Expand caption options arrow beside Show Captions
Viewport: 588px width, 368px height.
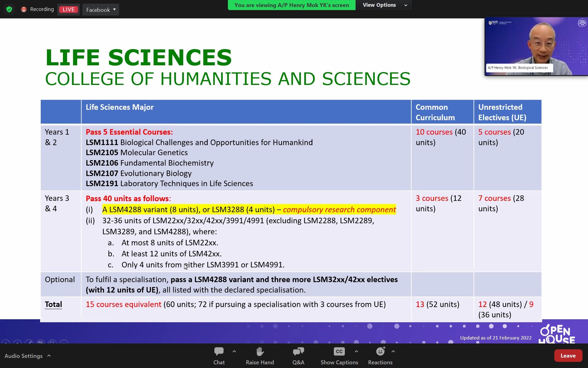(356, 351)
